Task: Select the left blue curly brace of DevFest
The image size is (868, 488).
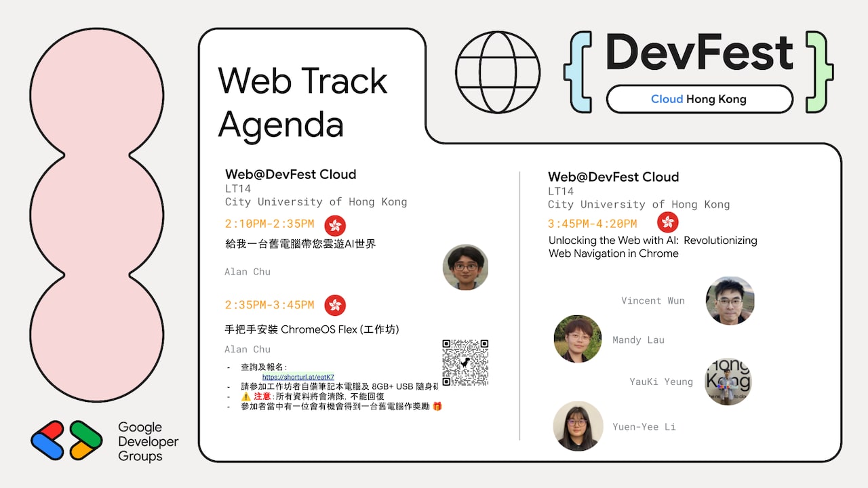Action: pos(578,71)
